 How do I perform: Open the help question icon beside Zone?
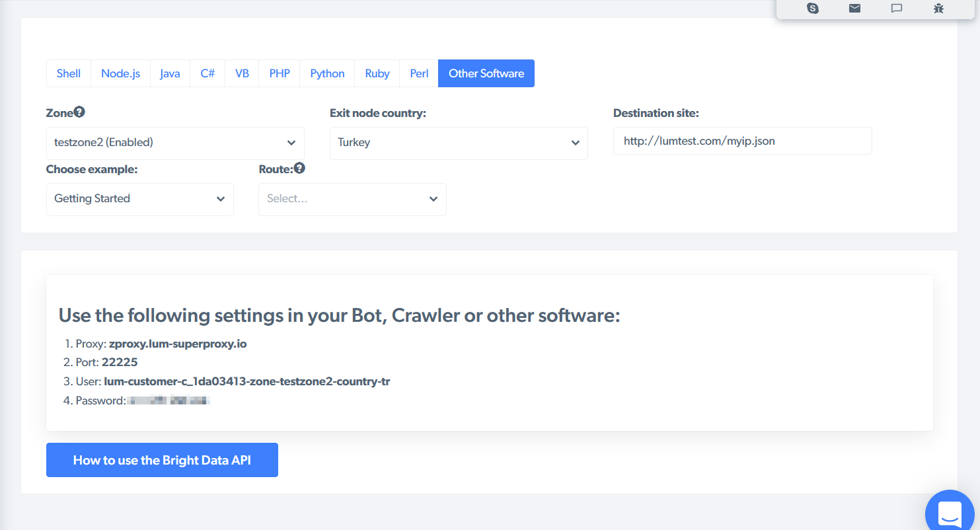tap(79, 112)
